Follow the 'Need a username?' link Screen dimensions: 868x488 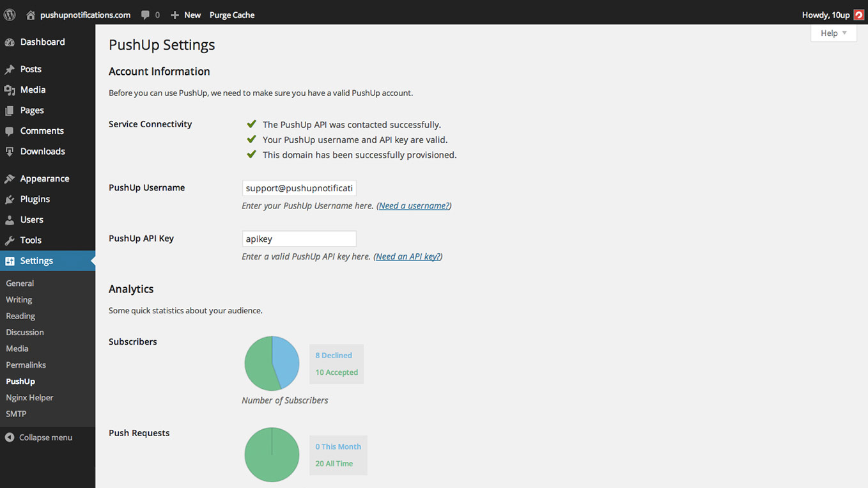(414, 206)
